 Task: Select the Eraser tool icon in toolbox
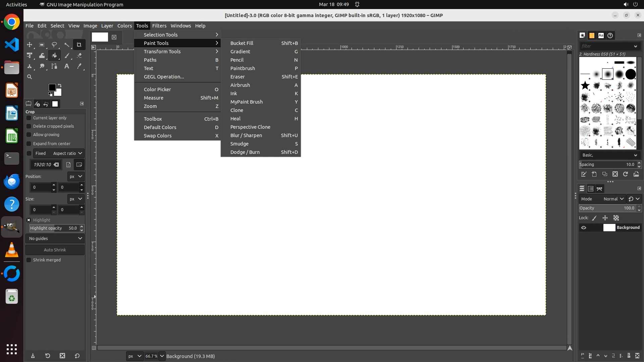pos(79,56)
